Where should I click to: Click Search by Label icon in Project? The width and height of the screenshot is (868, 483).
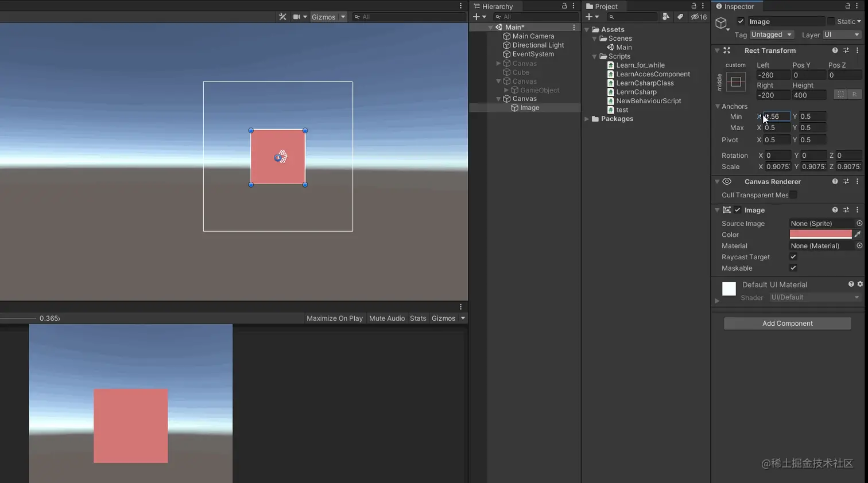[680, 17]
